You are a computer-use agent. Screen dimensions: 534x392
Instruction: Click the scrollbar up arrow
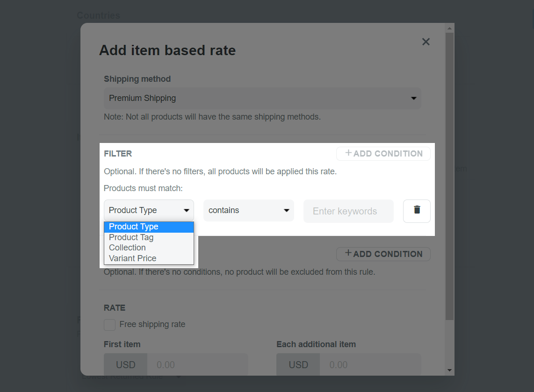[449, 29]
